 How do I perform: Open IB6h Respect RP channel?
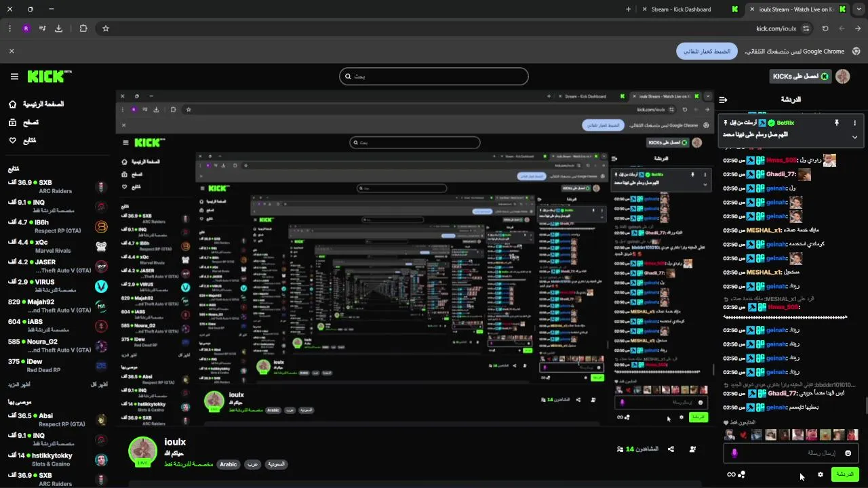(x=57, y=226)
